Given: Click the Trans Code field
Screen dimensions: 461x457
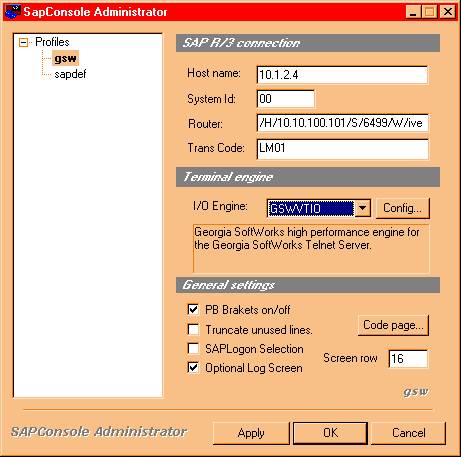Looking at the screenshot, I should click(x=342, y=149).
